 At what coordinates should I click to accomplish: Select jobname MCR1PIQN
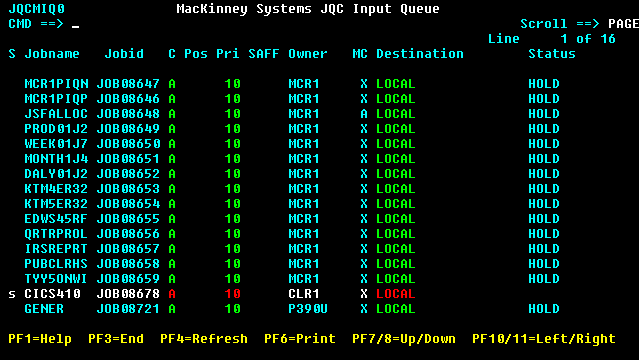tap(56, 84)
